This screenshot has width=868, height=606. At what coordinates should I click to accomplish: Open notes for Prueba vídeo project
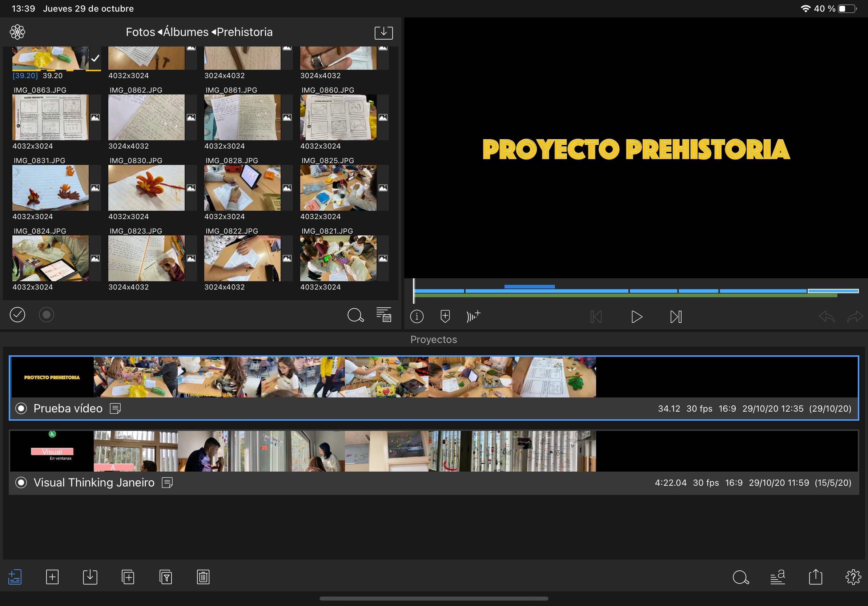115,408
